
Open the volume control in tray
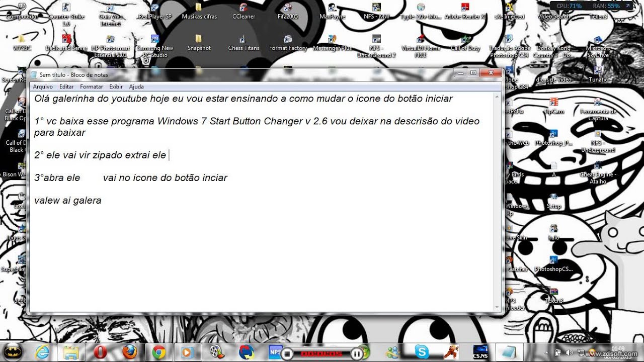pyautogui.click(x=569, y=352)
